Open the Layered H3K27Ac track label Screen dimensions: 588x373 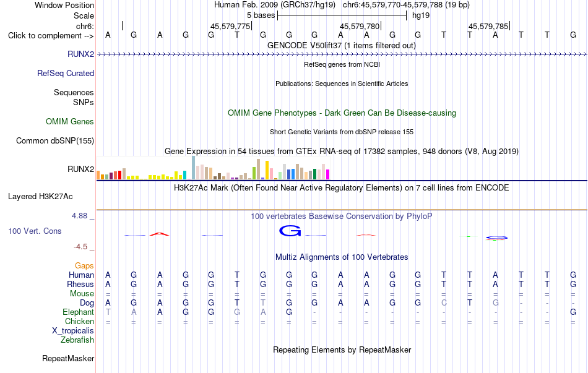[x=40, y=197]
